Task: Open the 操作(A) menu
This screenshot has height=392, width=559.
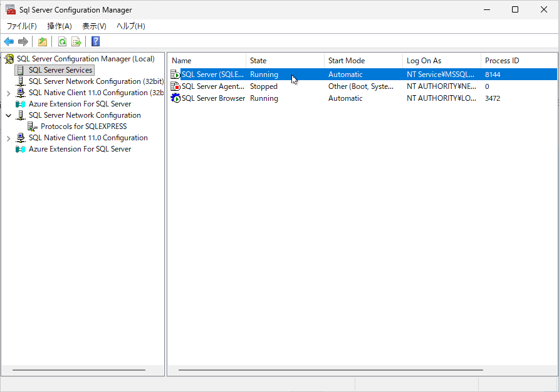Action: 60,26
